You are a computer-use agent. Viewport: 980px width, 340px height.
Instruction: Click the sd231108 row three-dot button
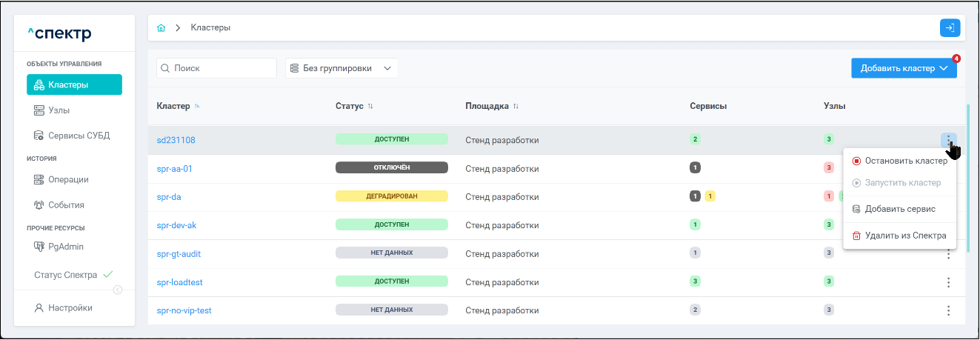coord(948,139)
